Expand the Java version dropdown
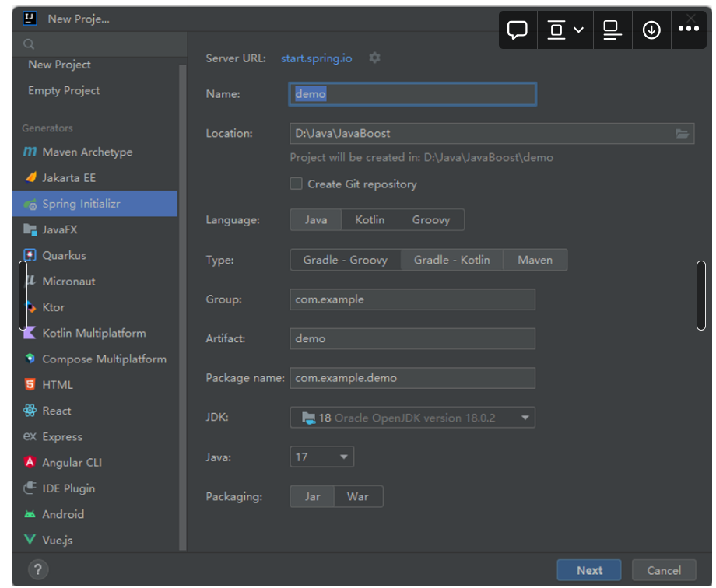 [321, 457]
